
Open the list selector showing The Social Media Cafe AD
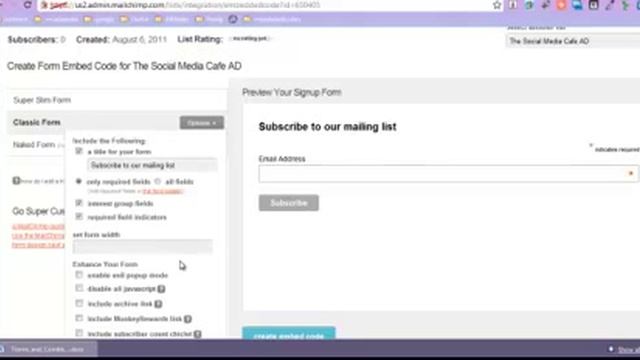(573, 41)
